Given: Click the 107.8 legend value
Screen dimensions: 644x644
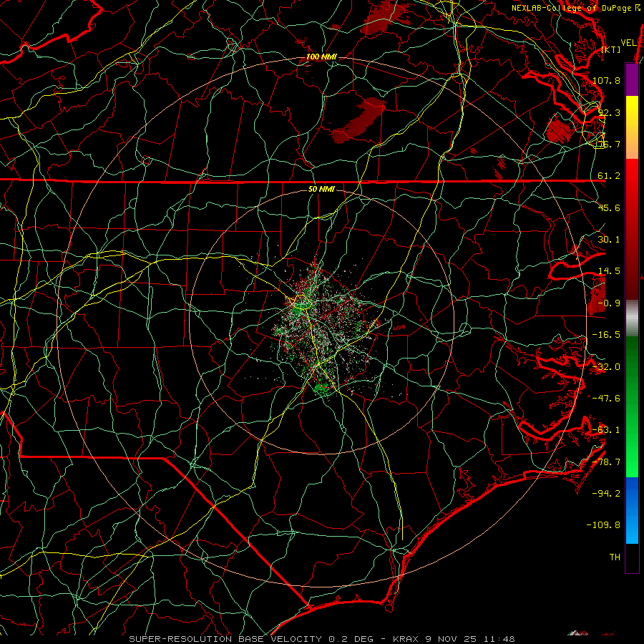Looking at the screenshot, I should coord(606,80).
